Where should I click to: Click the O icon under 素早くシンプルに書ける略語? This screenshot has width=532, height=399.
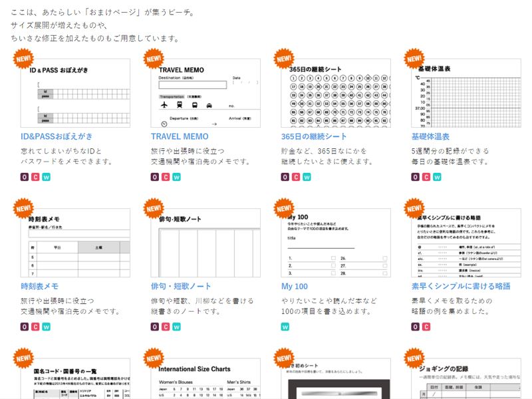click(x=415, y=327)
